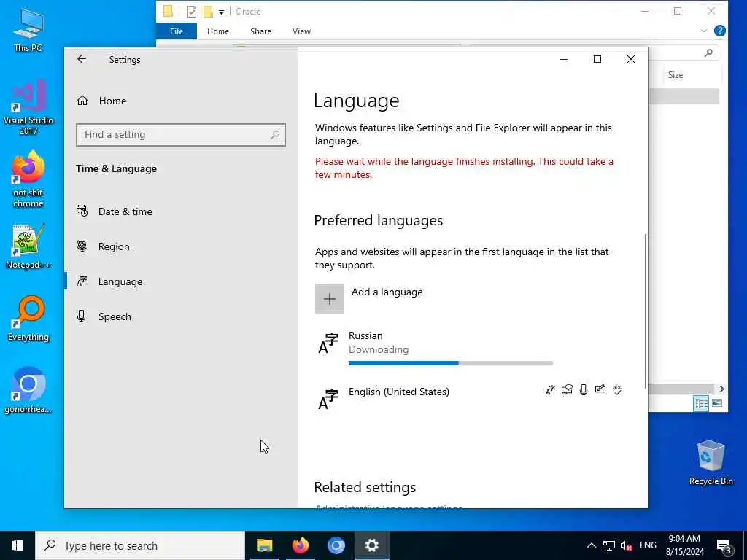Open the Share ribbon tab in Explorer
The height and width of the screenshot is (560, 747).
pos(260,31)
